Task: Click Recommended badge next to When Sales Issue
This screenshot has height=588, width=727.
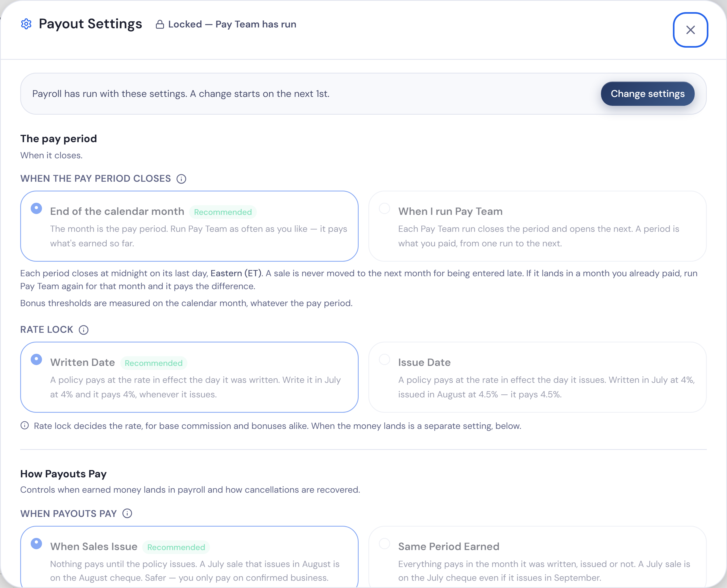Action: (x=176, y=547)
